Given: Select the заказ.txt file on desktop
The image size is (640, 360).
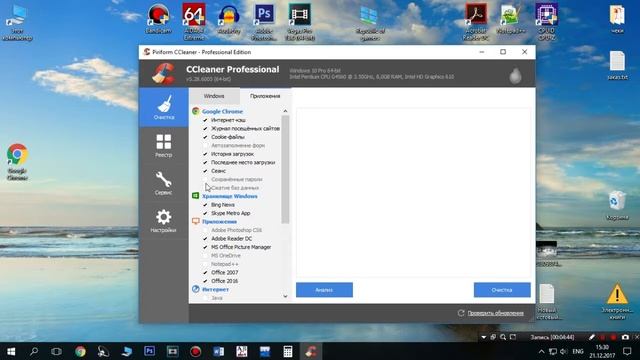Looking at the screenshot, I should click(617, 65).
